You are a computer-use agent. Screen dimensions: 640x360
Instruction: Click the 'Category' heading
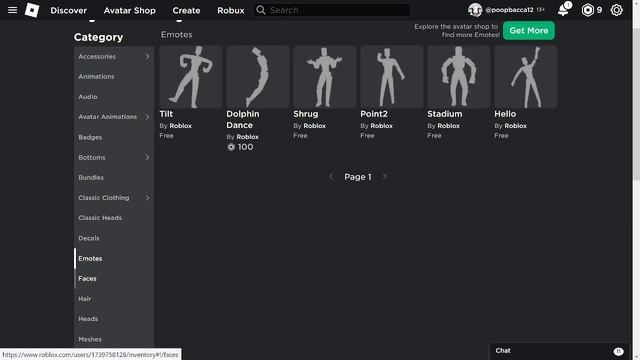tap(98, 37)
